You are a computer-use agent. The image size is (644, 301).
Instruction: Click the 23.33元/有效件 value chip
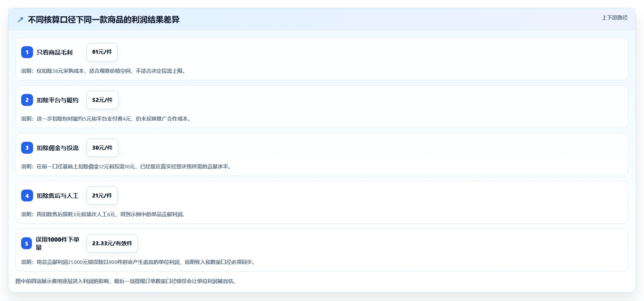coord(112,243)
